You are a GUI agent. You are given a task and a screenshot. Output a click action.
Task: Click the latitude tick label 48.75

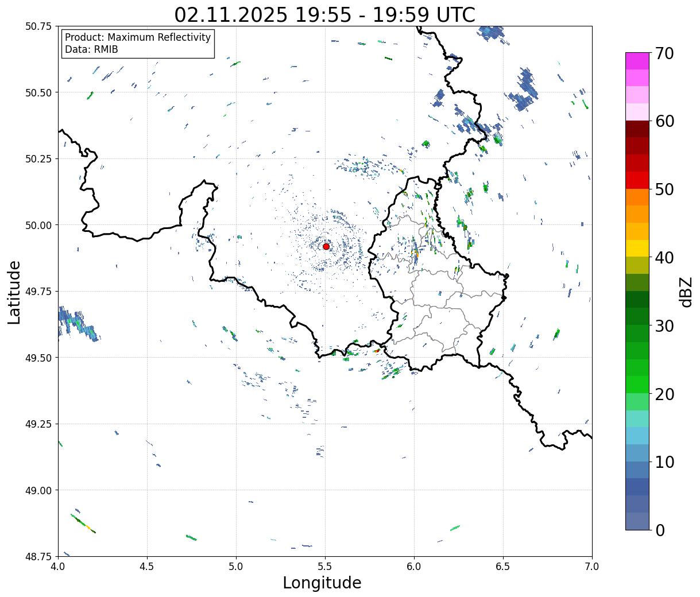tap(38, 556)
